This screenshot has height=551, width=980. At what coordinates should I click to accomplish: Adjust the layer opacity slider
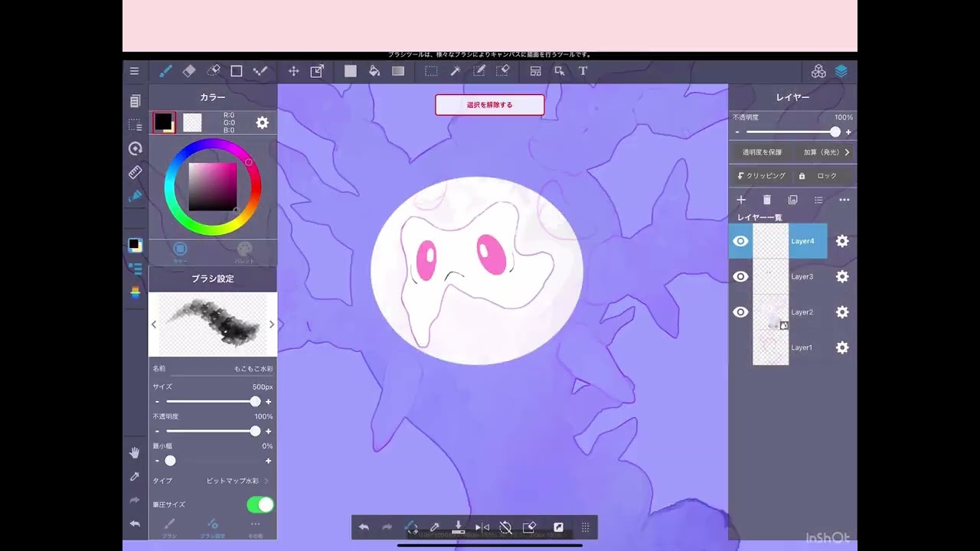tap(792, 132)
